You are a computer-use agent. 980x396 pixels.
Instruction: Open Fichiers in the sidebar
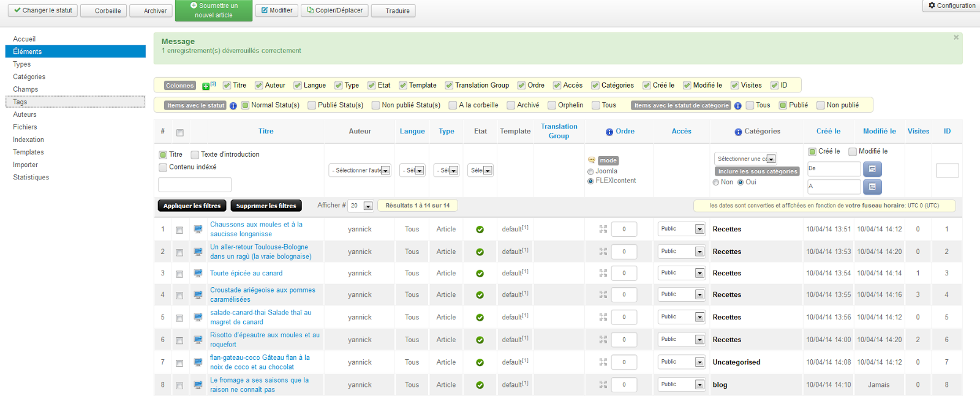25,127
